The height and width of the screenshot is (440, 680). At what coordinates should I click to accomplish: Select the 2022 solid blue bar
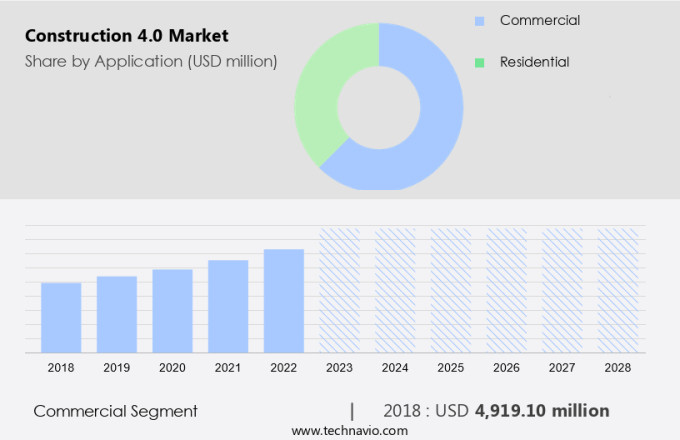pos(284,300)
